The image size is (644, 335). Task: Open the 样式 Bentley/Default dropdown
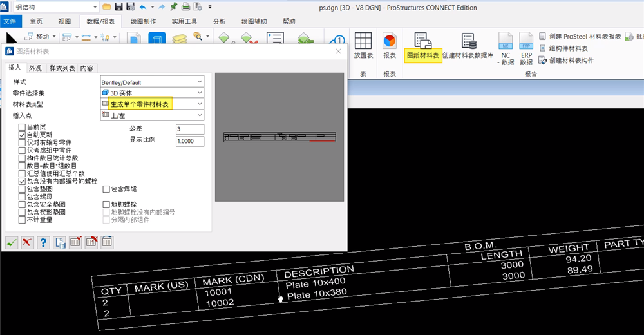[152, 82]
